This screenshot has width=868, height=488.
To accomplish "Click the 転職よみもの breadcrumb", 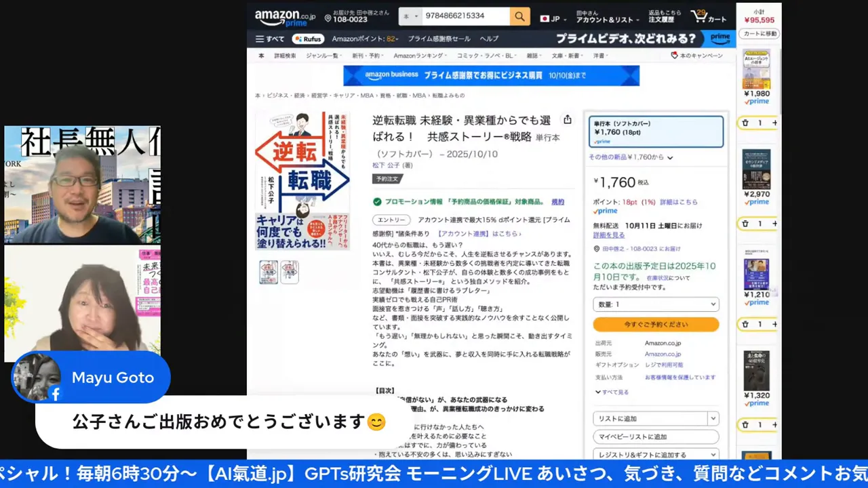I will tap(448, 96).
